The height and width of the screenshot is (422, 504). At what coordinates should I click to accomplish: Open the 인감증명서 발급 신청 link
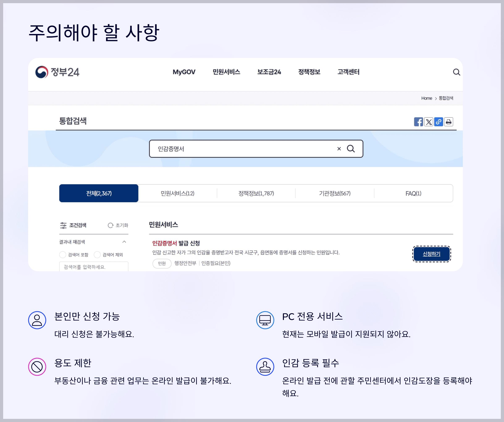coord(176,243)
